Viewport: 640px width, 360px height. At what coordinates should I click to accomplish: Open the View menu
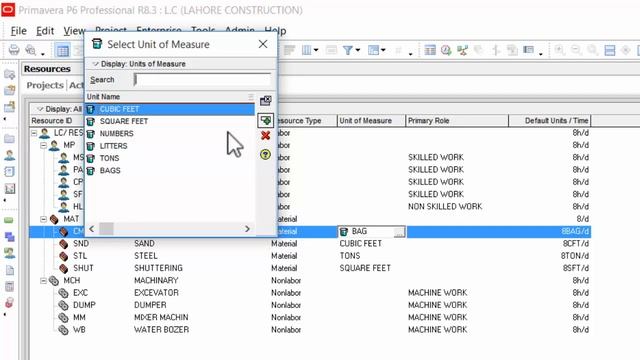pos(74,31)
